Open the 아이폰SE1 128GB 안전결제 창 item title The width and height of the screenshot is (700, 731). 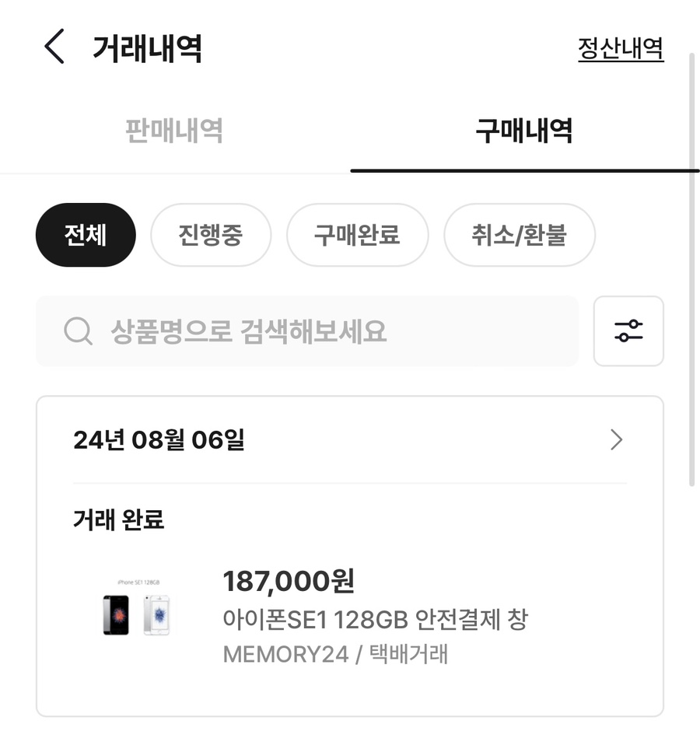pyautogui.click(x=376, y=620)
